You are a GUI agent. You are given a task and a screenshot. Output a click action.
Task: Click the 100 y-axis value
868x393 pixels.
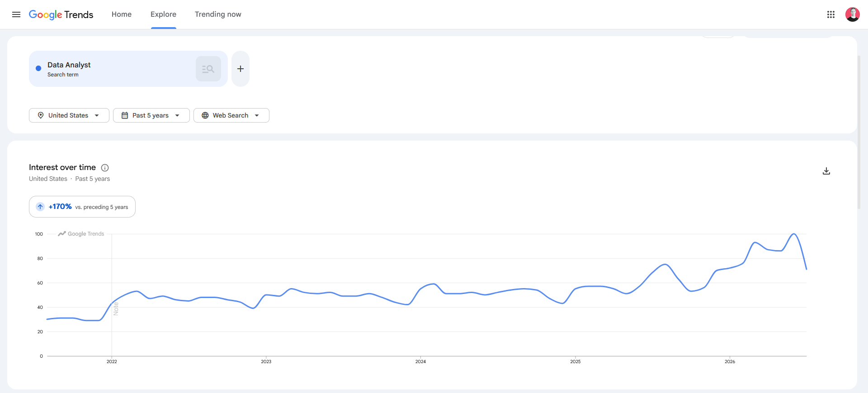[39, 234]
